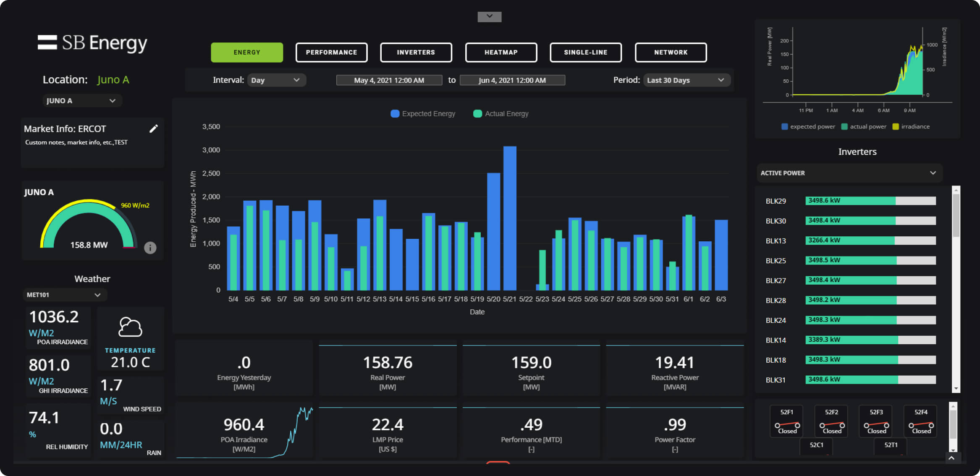Click the 52F4 closed breaker icon
Screen dimensions: 980x476
point(920,421)
